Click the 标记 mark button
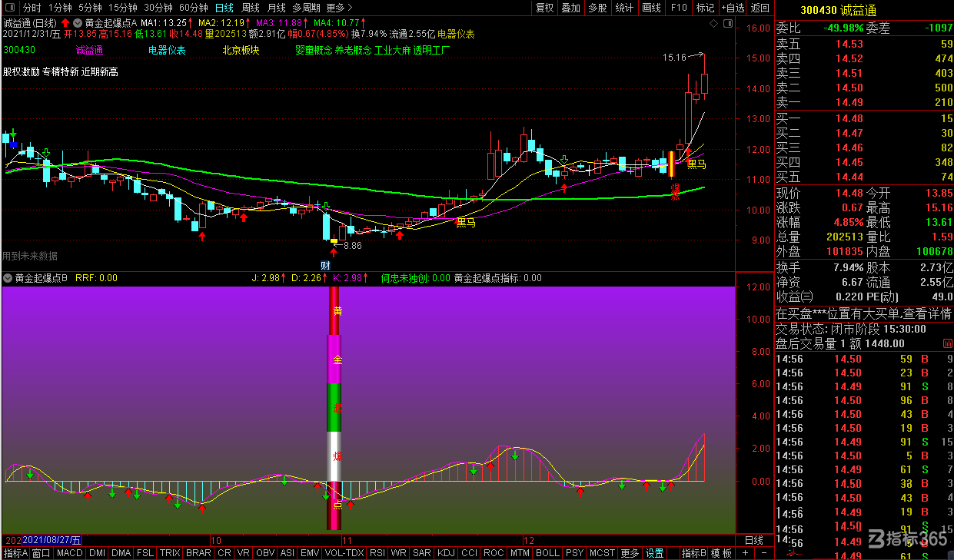 tap(705, 8)
